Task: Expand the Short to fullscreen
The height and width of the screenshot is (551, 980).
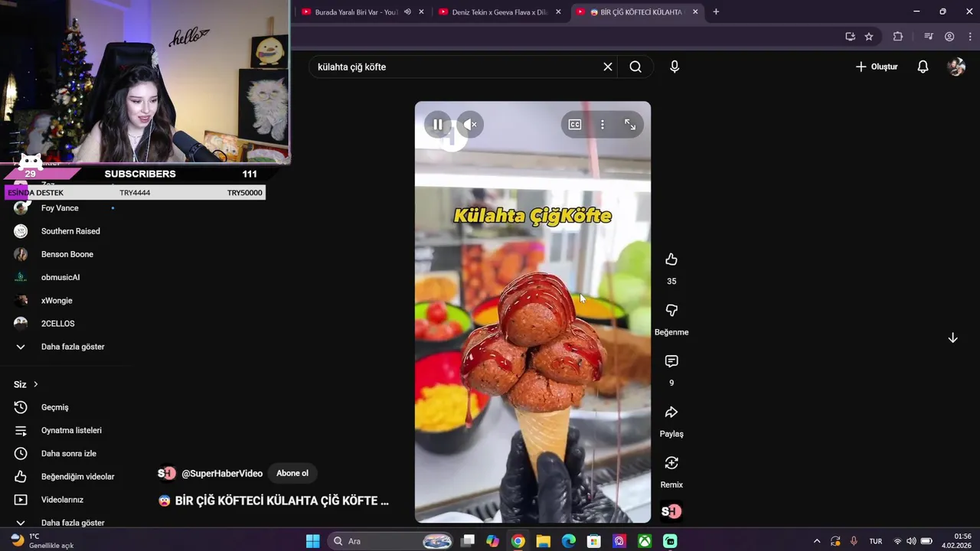Action: [630, 124]
